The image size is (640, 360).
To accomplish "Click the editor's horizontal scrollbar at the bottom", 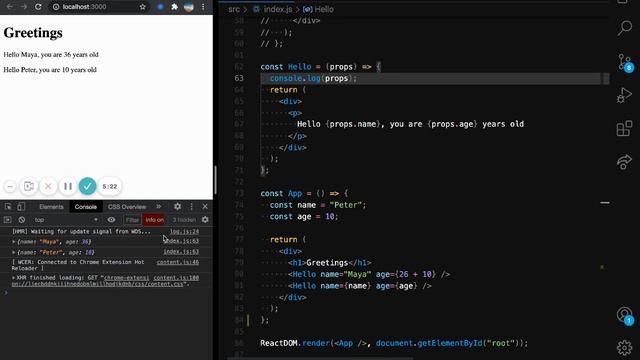I will tap(320, 358).
